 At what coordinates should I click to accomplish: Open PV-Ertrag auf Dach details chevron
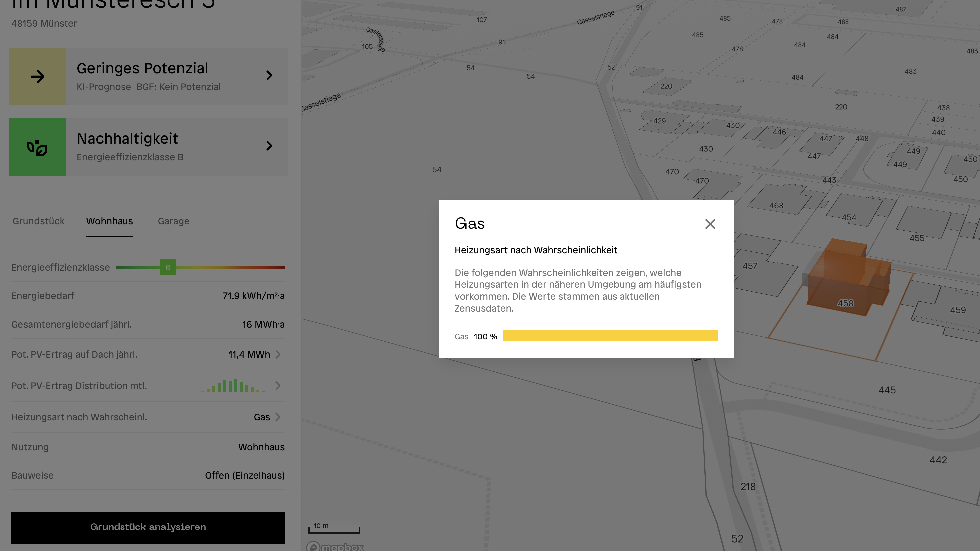click(278, 354)
